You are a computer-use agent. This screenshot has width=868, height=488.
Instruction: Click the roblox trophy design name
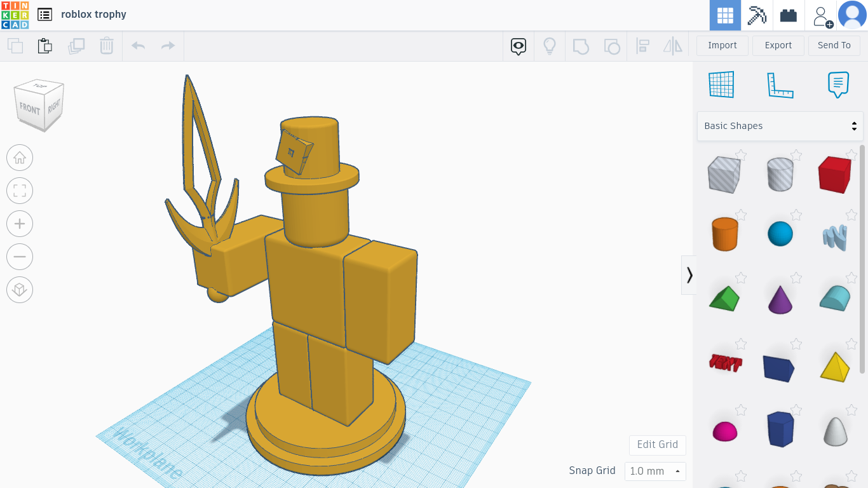[x=93, y=15]
